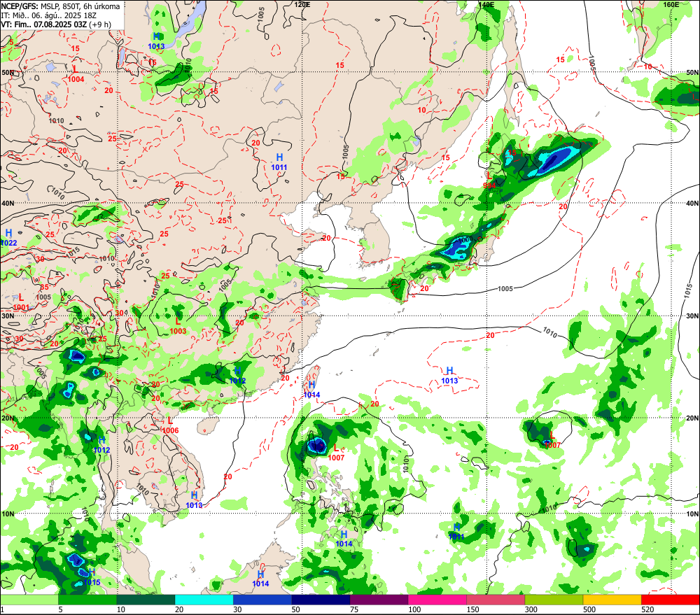Click the legend value '300'
700x615 pixels.
click(531, 609)
